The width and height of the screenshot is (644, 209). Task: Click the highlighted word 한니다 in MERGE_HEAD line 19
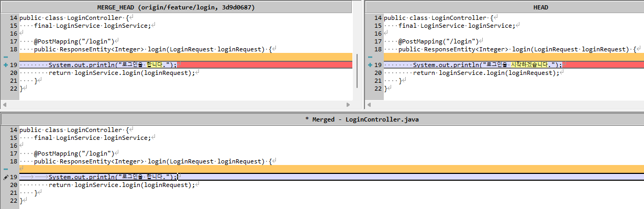155,65
